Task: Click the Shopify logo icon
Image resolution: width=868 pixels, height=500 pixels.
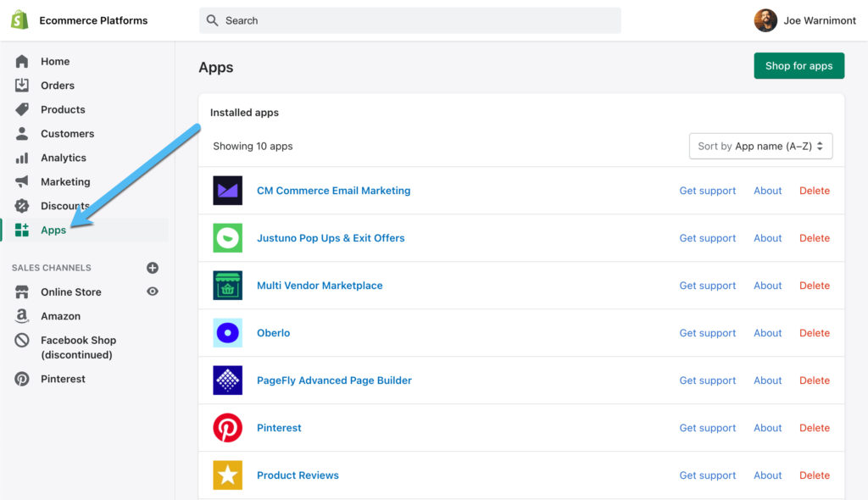Action: [20, 20]
